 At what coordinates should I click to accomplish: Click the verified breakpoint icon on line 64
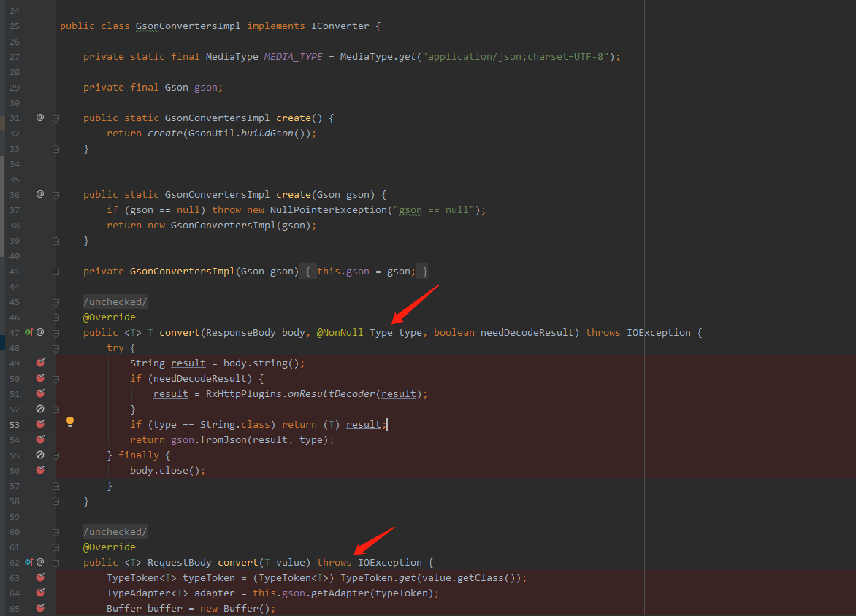pos(39,593)
